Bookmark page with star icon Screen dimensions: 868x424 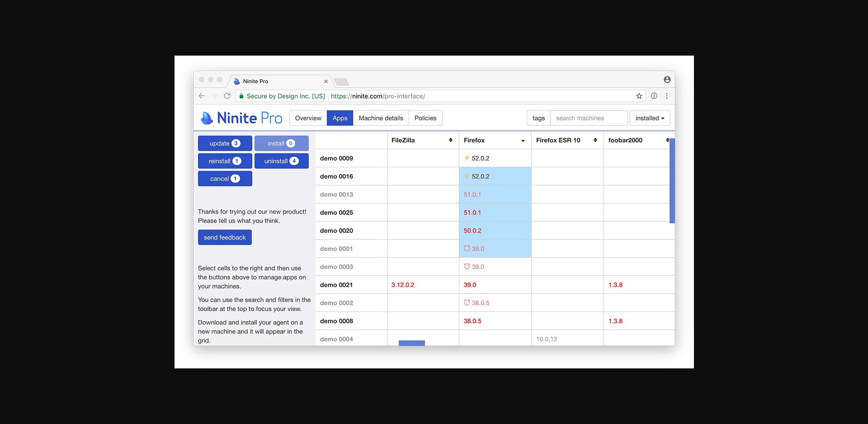[x=639, y=96]
